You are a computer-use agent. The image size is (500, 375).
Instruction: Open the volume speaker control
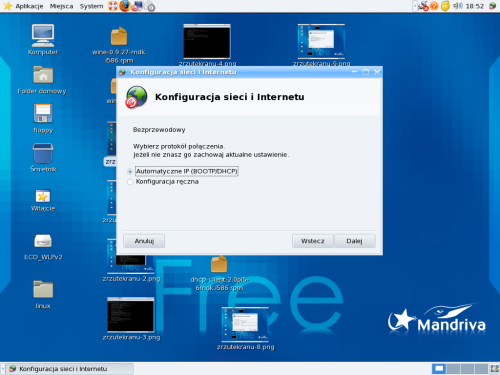tap(458, 6)
